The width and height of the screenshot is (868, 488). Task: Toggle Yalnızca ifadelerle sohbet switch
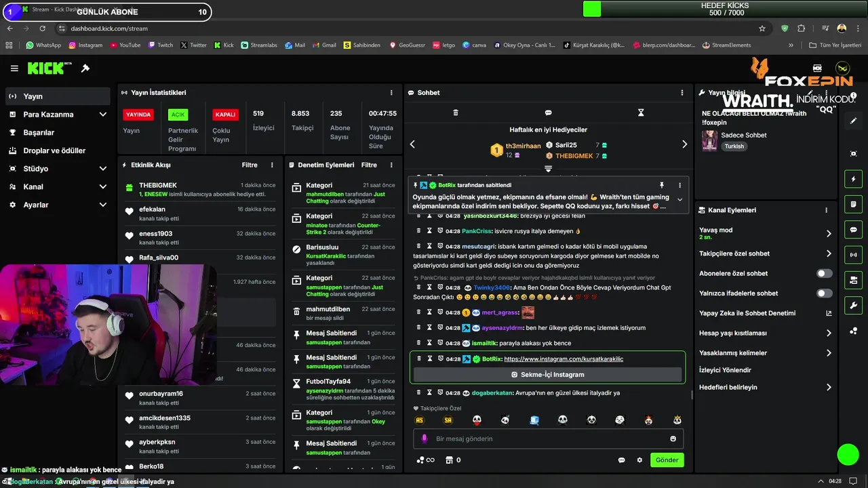click(x=824, y=293)
